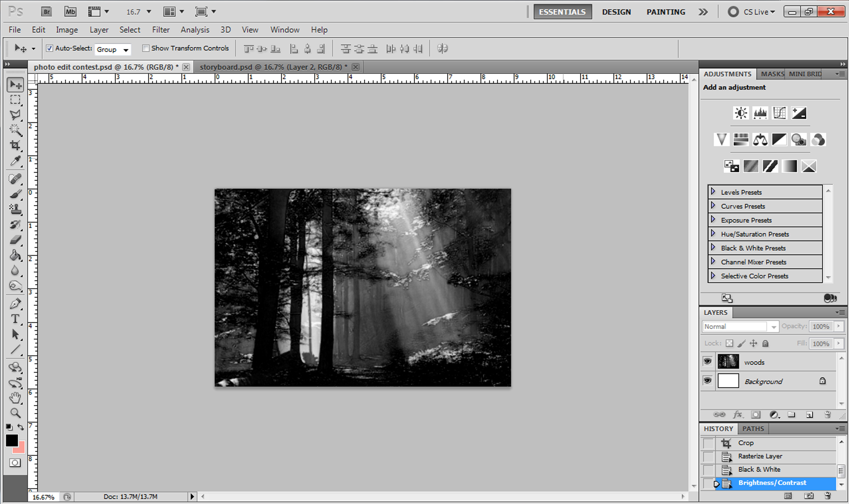
Task: Open the Layer menu
Action: 99,30
